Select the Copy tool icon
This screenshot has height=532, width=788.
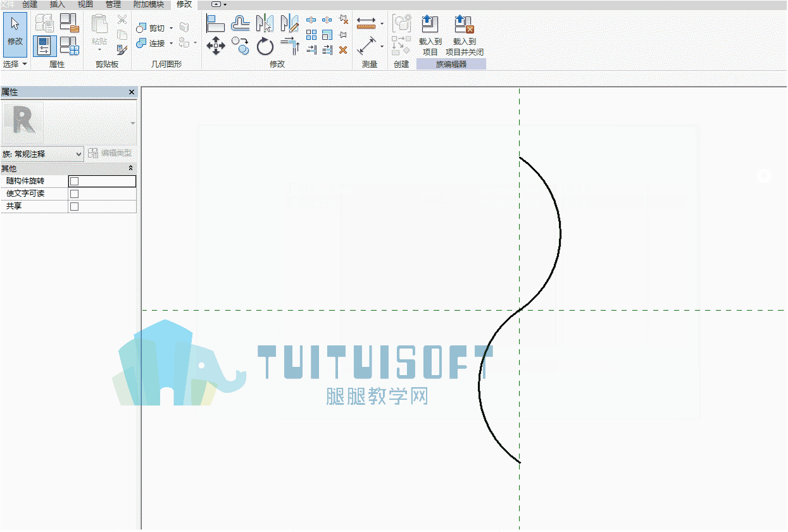pyautogui.click(x=241, y=46)
